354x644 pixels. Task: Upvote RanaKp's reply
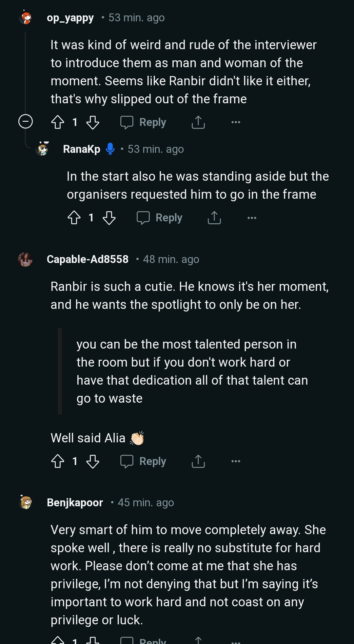74,218
